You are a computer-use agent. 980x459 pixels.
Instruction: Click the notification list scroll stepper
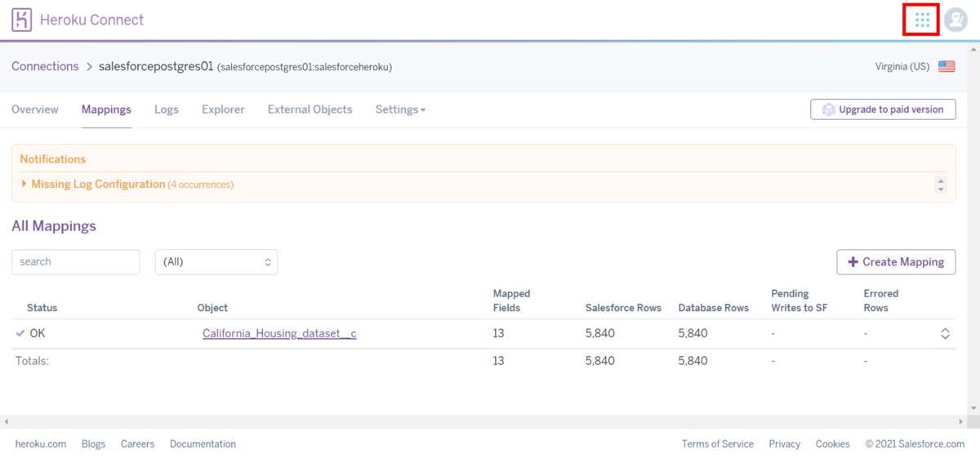point(941,185)
